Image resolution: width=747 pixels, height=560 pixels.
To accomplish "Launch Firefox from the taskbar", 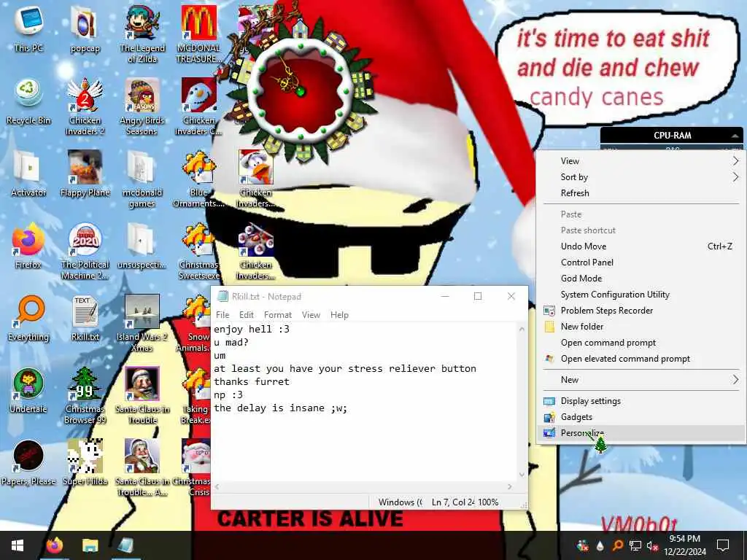I will click(54, 545).
